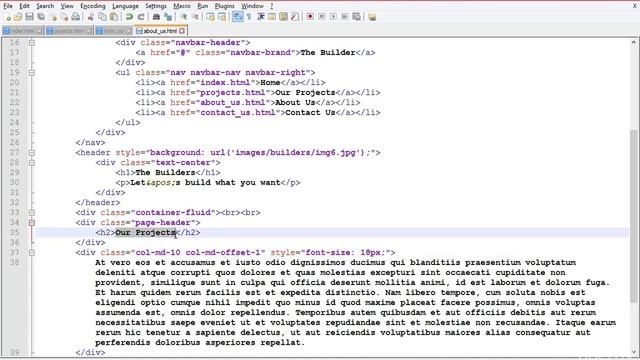Screen dimensions: 640x360
Task: Open the ? help menu
Action: tap(271, 6)
